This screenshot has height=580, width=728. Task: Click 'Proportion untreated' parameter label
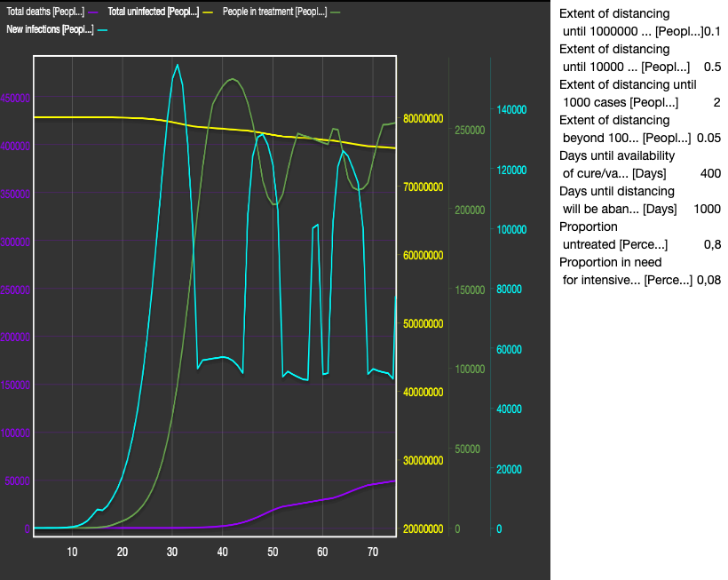coord(613,235)
